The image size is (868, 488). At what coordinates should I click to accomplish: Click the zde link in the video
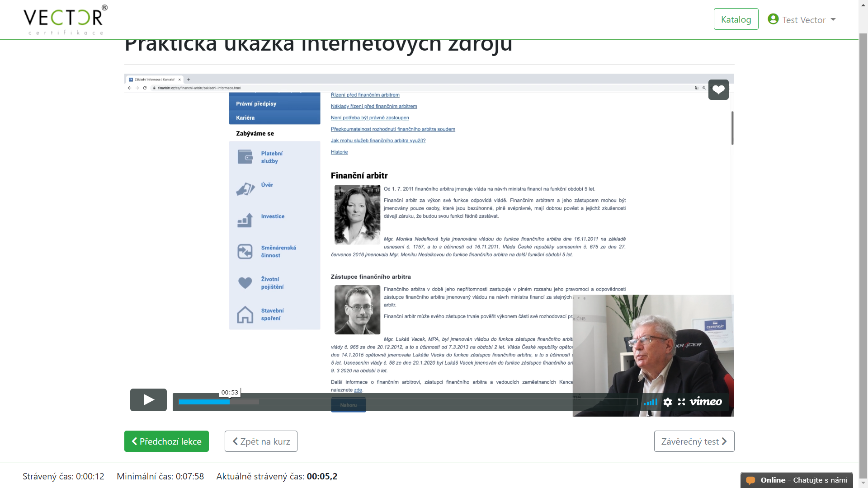[x=358, y=390]
